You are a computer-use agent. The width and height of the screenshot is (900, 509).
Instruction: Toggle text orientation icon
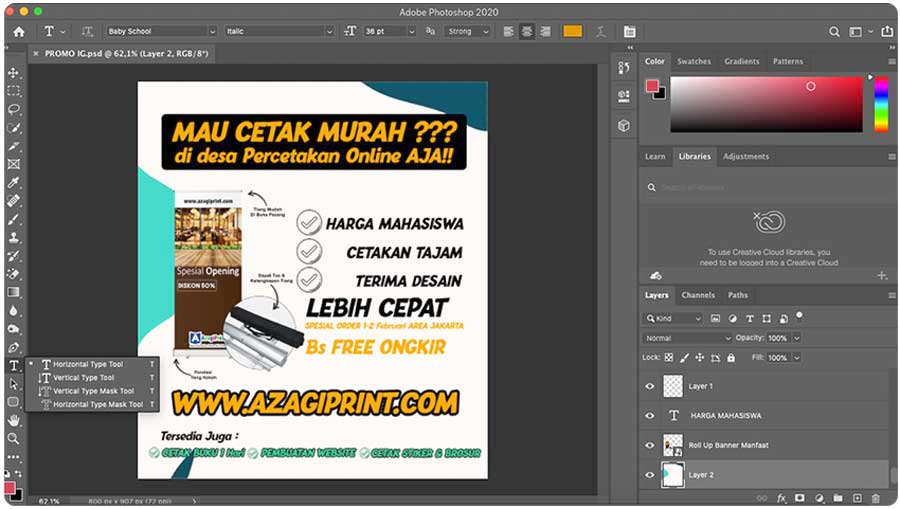[87, 32]
